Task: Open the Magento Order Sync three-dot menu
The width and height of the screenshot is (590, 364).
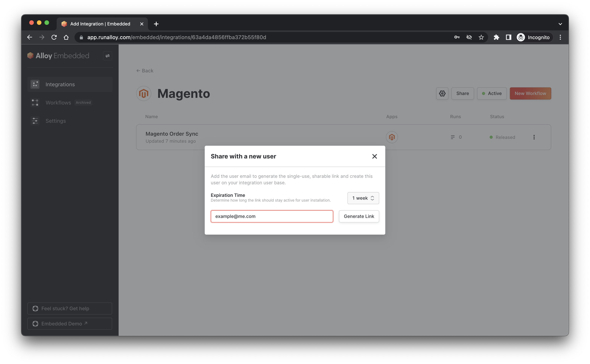Action: click(x=534, y=137)
